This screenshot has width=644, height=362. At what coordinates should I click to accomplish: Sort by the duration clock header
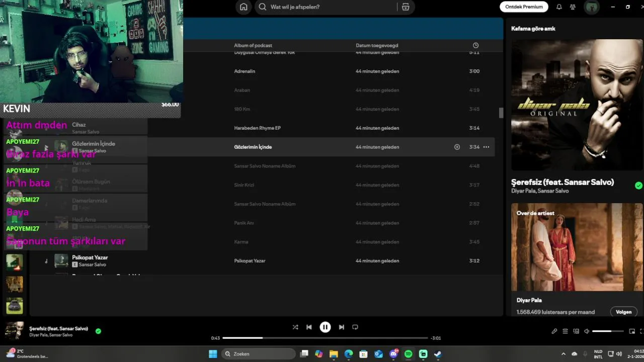475,45
